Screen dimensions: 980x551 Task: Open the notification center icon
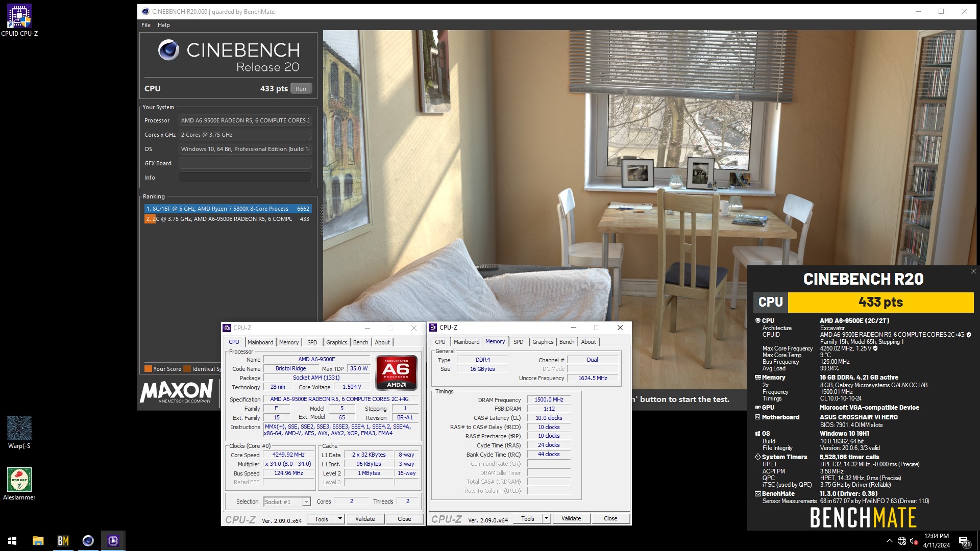pos(964,541)
